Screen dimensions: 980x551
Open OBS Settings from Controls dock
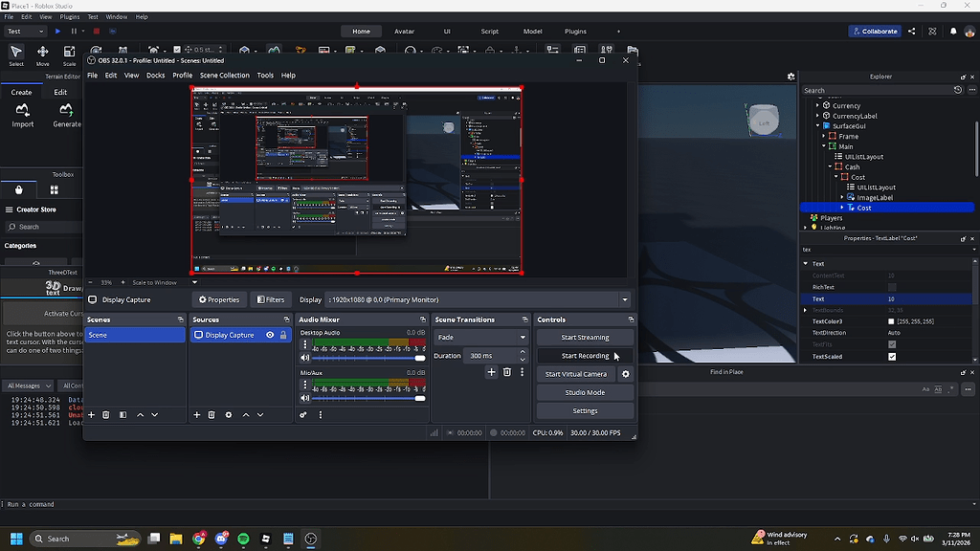[x=585, y=411]
